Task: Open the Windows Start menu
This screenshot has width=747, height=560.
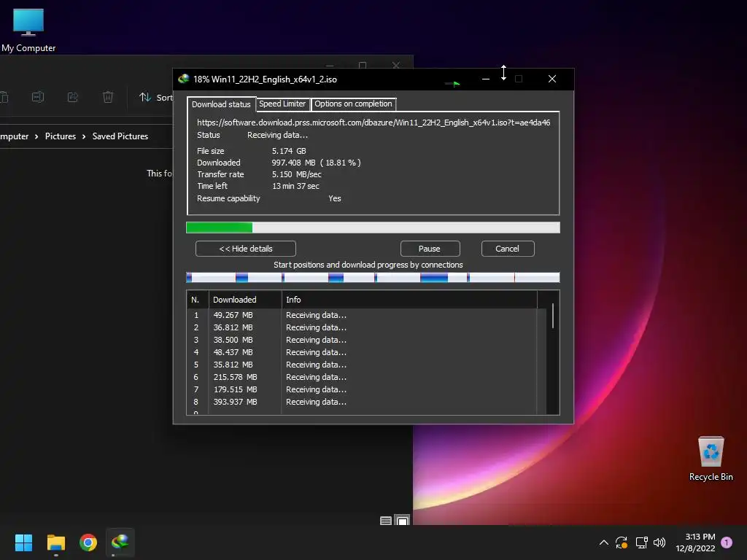Action: point(23,542)
